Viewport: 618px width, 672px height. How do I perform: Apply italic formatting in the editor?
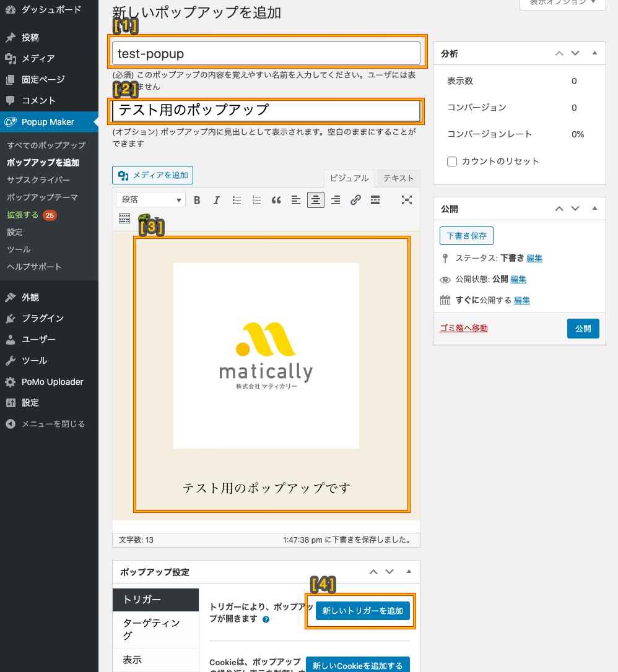(217, 200)
